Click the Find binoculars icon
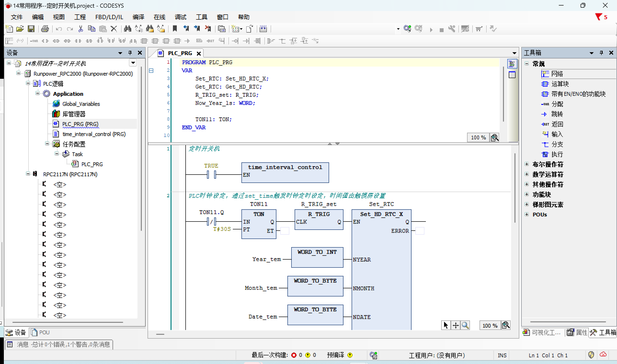617x364 pixels. click(128, 29)
